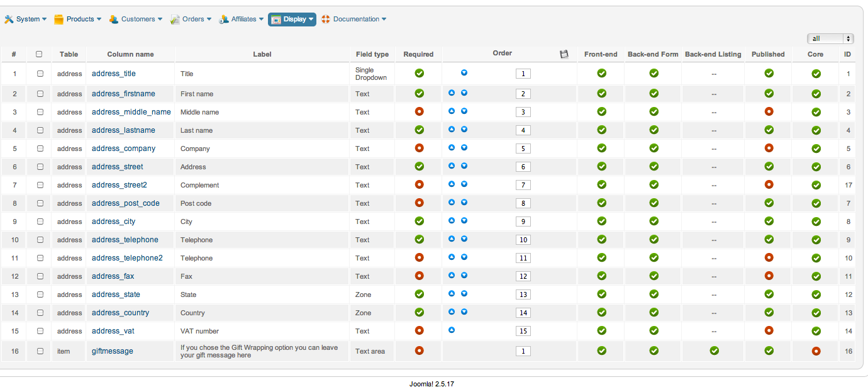This screenshot has height=387, width=868.
Task: Check the select-all checkbox in the table header
Action: (x=40, y=54)
